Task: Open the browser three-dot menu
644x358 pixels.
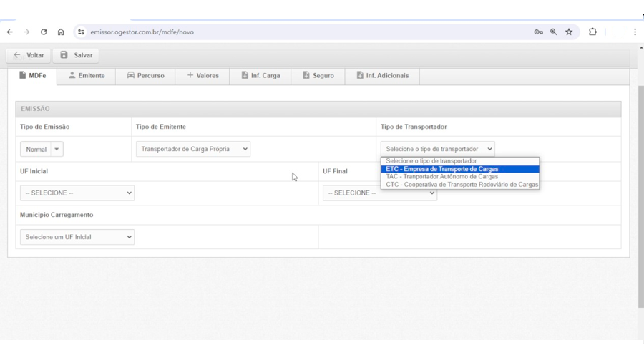Action: (635, 32)
